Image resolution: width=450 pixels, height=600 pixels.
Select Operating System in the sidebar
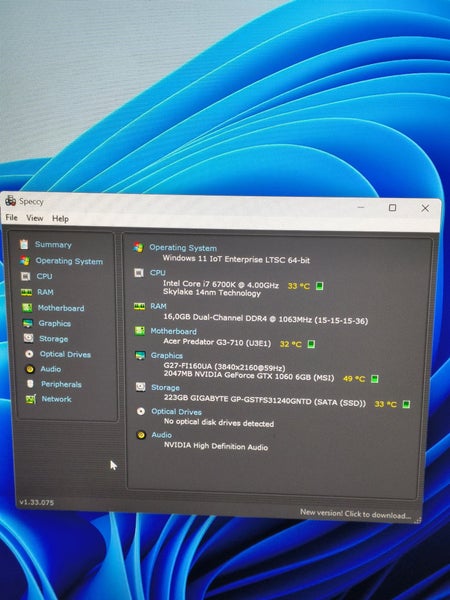[69, 261]
